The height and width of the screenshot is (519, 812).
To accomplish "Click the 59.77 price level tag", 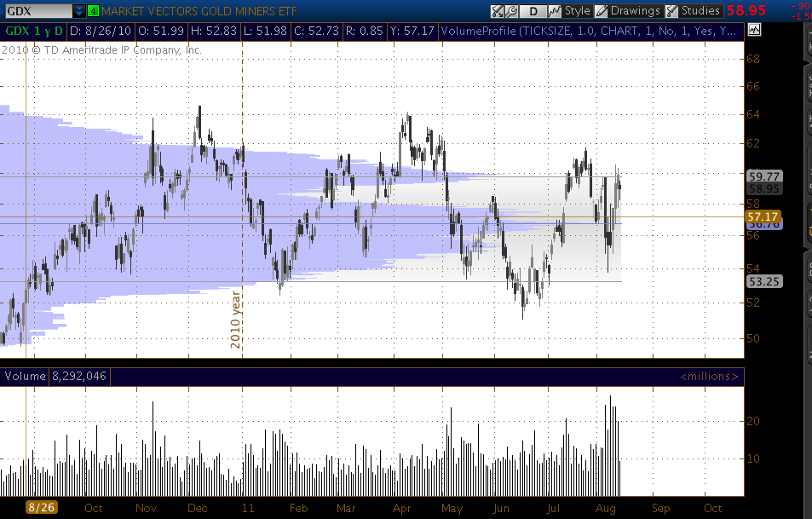I will click(763, 176).
